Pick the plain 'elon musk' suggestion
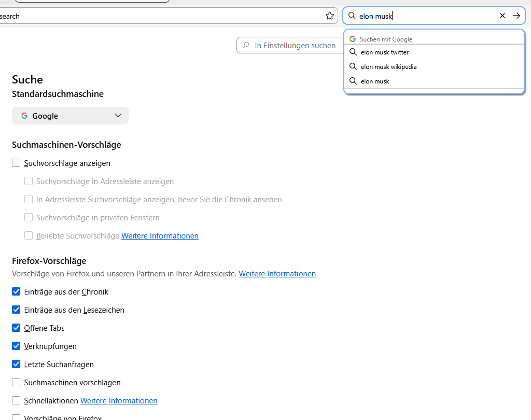This screenshot has width=531, height=420. pos(375,81)
